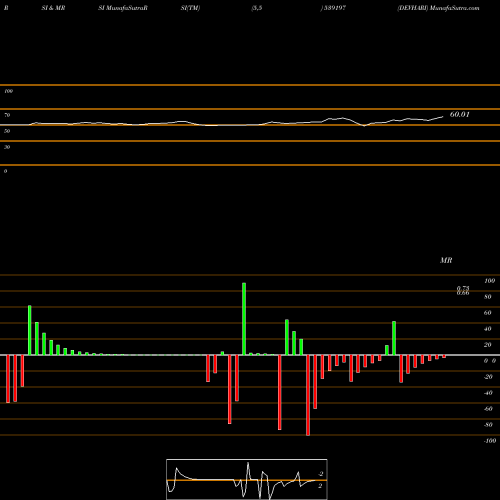Click the (DEVHARI) MunafaSutra.com header text
The height and width of the screenshot is (500, 500).
click(438, 8)
